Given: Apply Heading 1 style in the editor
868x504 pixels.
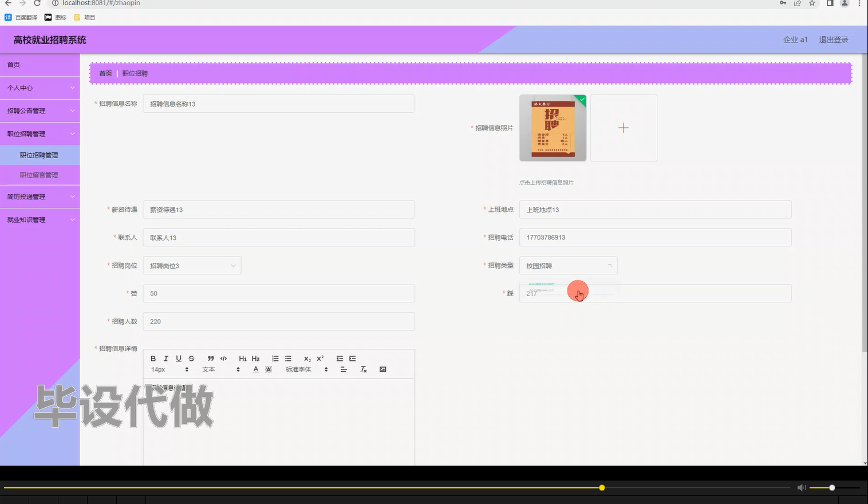Looking at the screenshot, I should [243, 358].
